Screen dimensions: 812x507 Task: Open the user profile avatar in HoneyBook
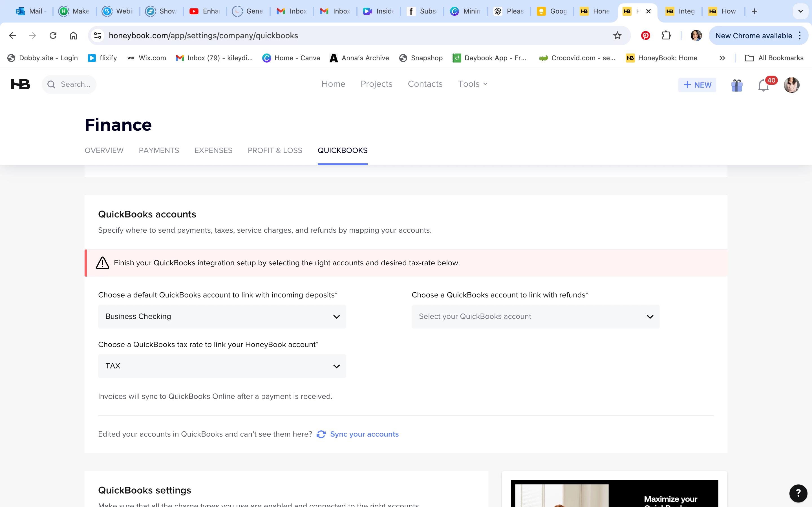[791, 85]
